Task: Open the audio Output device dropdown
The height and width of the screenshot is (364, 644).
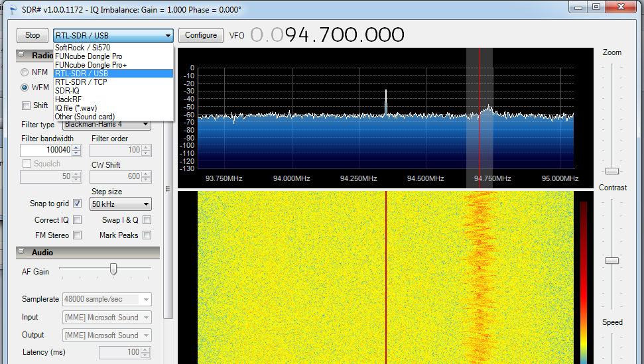Action: [x=107, y=335]
